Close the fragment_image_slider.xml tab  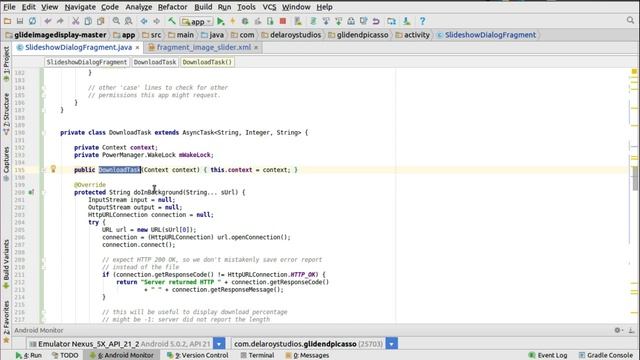(256, 48)
